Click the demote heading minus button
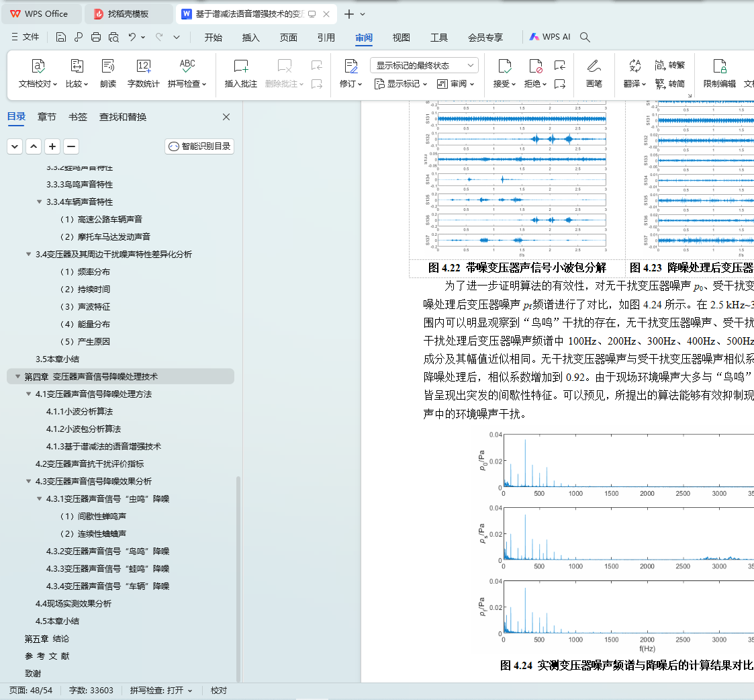 [70, 146]
